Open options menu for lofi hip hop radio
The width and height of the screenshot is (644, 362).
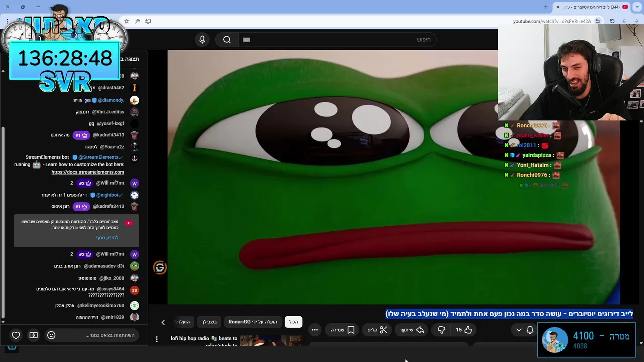coord(157,339)
